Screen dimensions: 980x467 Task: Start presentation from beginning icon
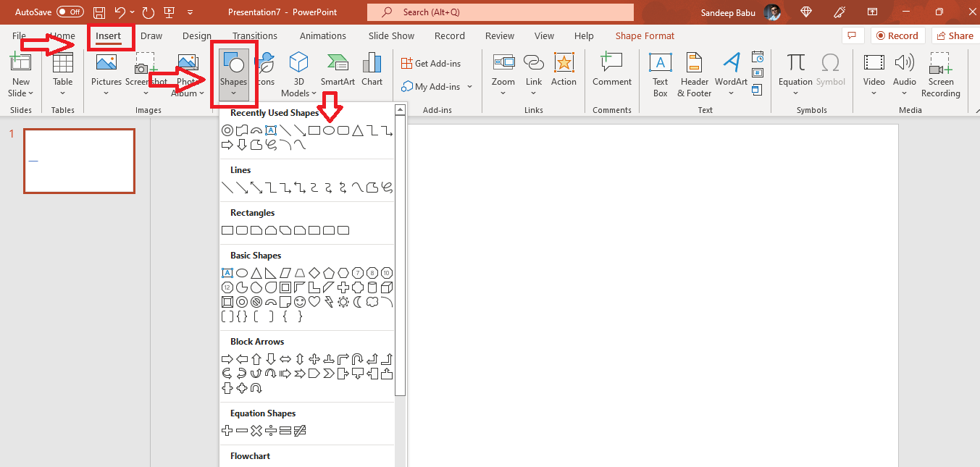click(x=169, y=12)
